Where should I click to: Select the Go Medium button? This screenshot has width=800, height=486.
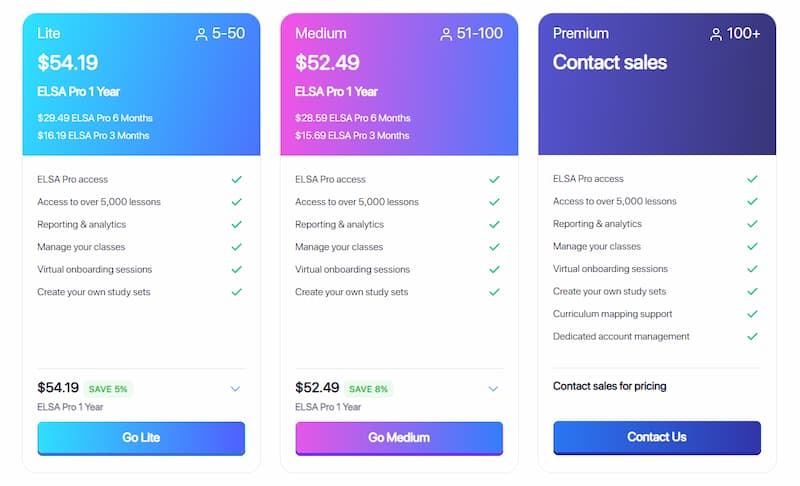click(x=399, y=438)
